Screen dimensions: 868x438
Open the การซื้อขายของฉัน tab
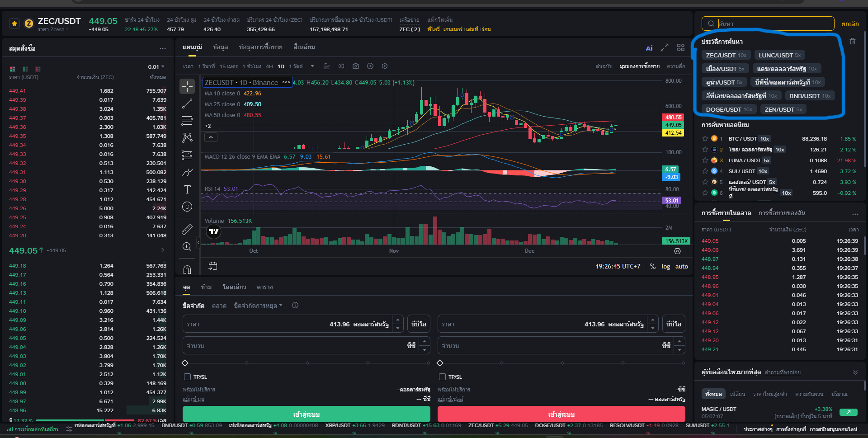pos(782,213)
